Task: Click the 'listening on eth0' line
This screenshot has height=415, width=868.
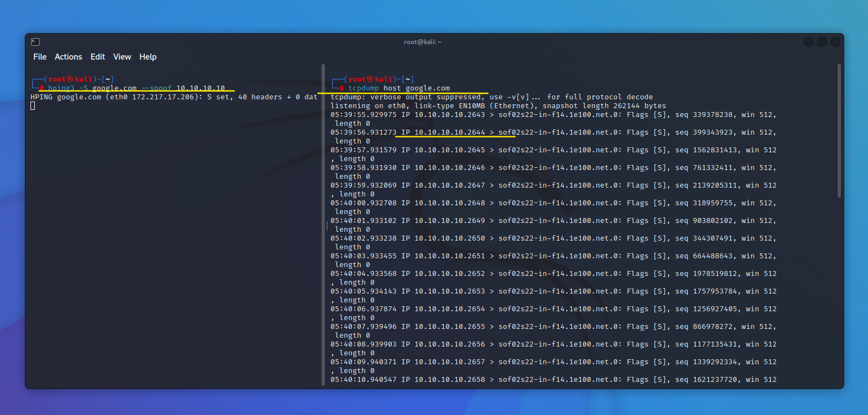Action: pos(498,106)
